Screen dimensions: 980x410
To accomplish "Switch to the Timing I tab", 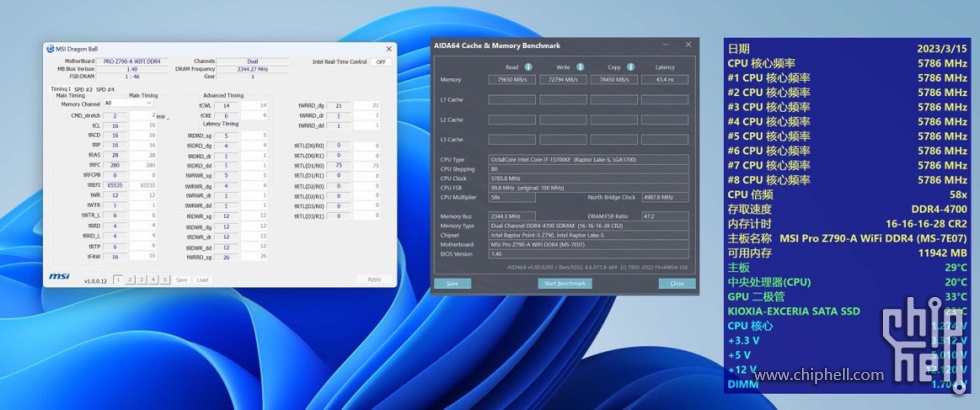I will (61, 89).
